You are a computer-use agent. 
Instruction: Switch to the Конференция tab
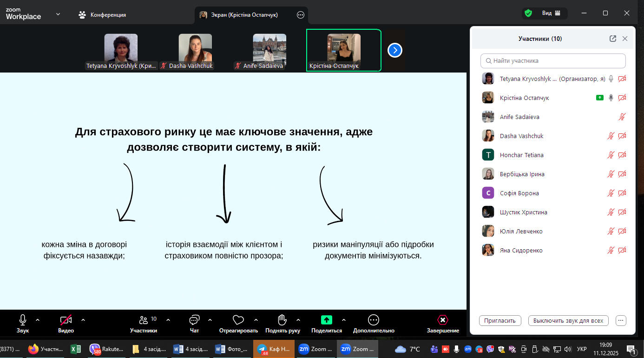(x=103, y=15)
